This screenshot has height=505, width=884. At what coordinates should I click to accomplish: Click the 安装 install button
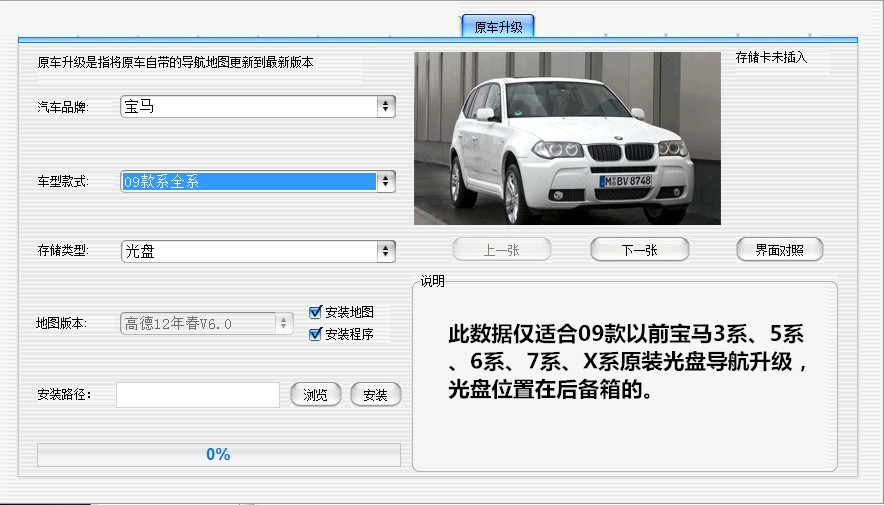(375, 395)
